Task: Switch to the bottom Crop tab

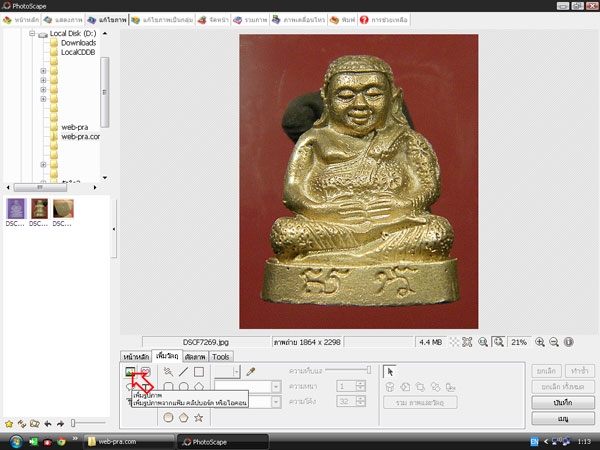Action: pyautogui.click(x=195, y=357)
